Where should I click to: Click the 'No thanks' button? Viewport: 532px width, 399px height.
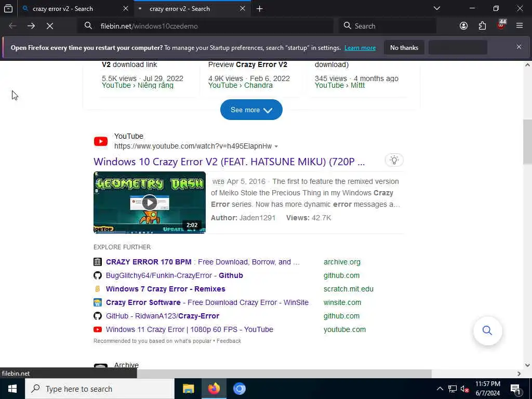404,47
